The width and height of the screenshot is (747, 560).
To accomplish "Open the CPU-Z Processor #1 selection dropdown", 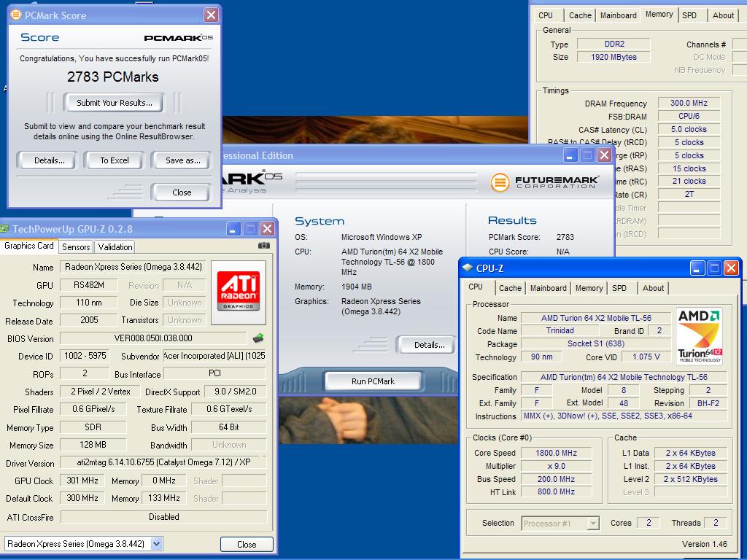I will (592, 524).
